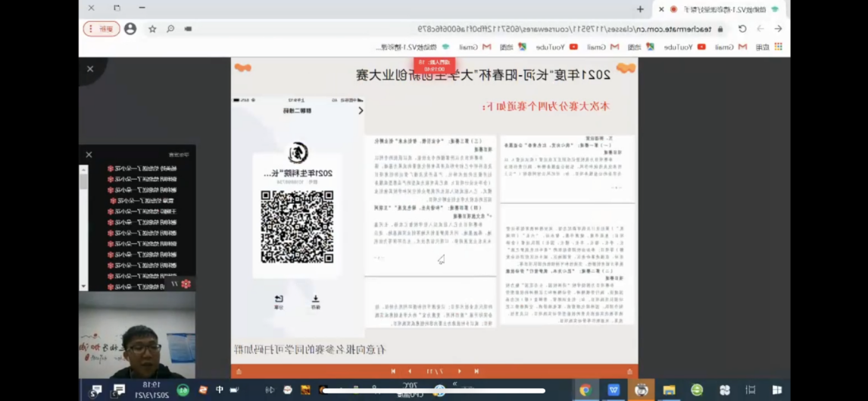Open the fan-shaped app on taskbar
868x401 pixels.
[724, 390]
